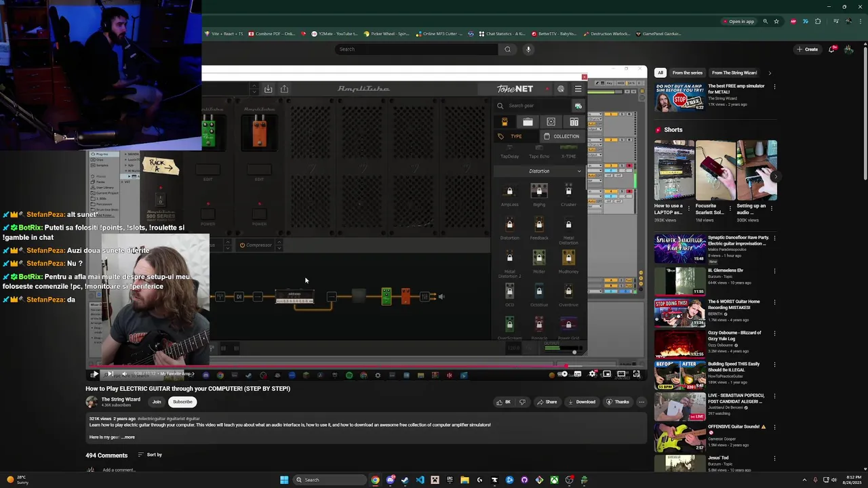Screen dimensions: 868x488
Task: Click the Search gear field in AmpliTube
Action: pos(534,106)
